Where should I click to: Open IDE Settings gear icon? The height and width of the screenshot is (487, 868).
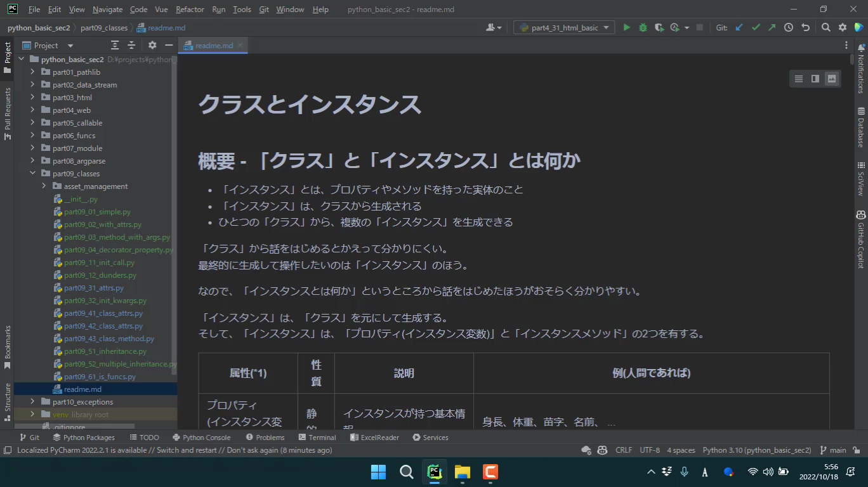coord(843,27)
